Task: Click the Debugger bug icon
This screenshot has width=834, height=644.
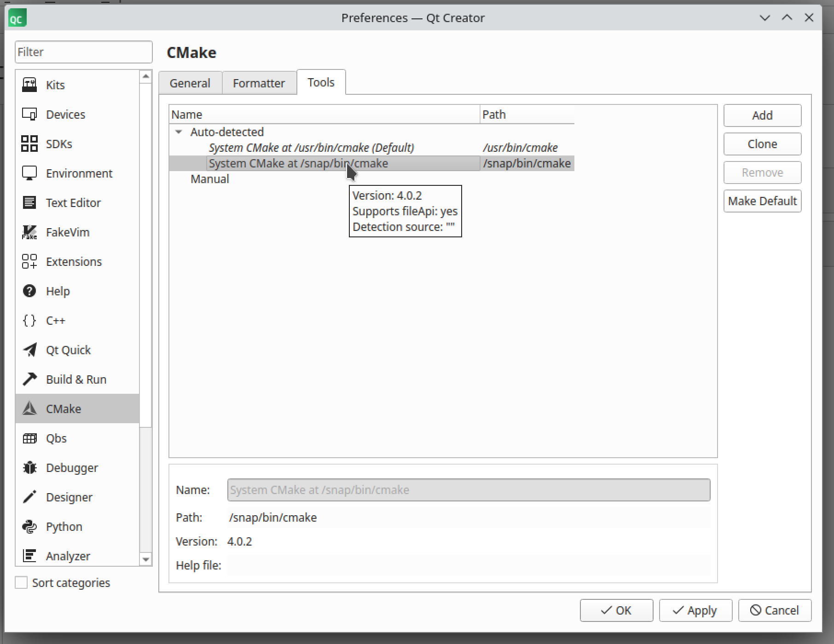Action: click(x=29, y=468)
